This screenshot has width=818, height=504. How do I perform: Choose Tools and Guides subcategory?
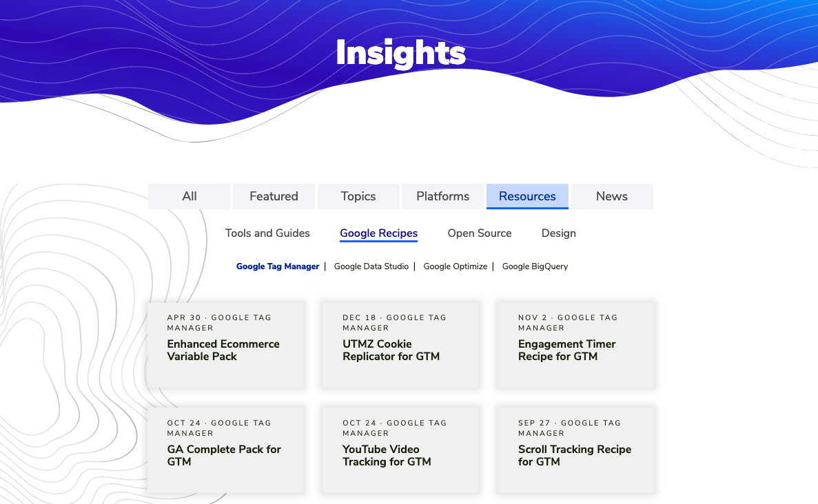click(267, 233)
